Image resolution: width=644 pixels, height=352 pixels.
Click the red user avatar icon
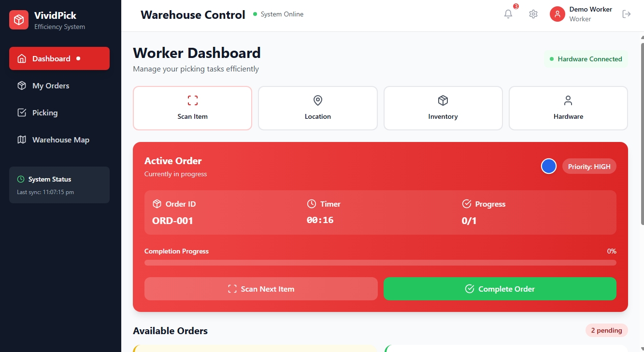(558, 14)
